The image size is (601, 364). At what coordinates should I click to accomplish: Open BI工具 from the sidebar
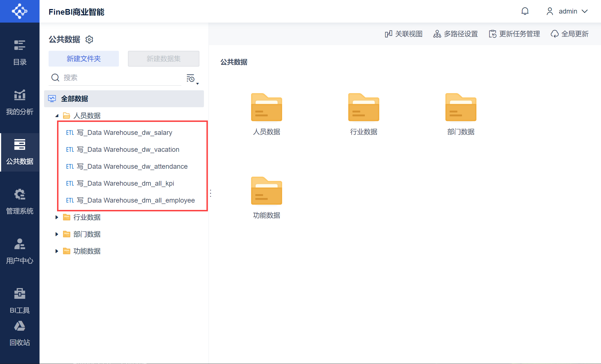[20, 301]
